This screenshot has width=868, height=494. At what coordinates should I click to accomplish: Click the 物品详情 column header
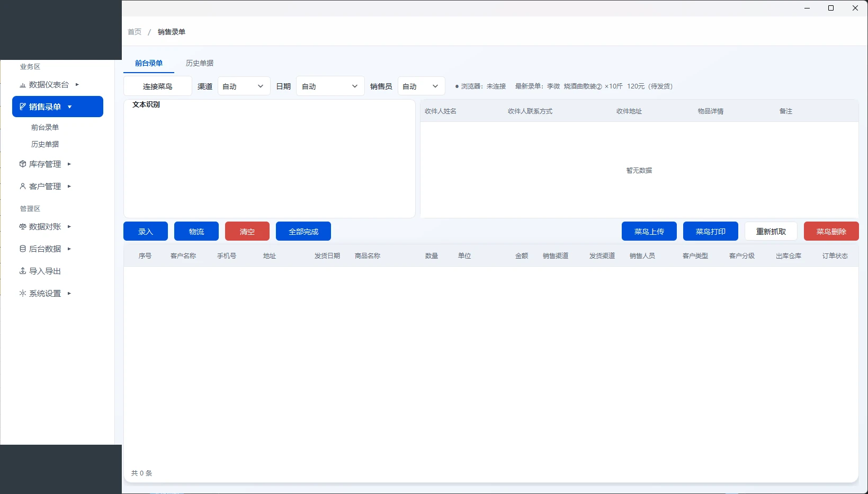click(x=711, y=111)
